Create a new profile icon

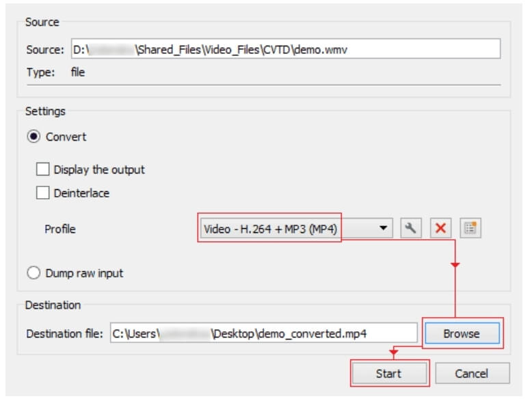470,228
